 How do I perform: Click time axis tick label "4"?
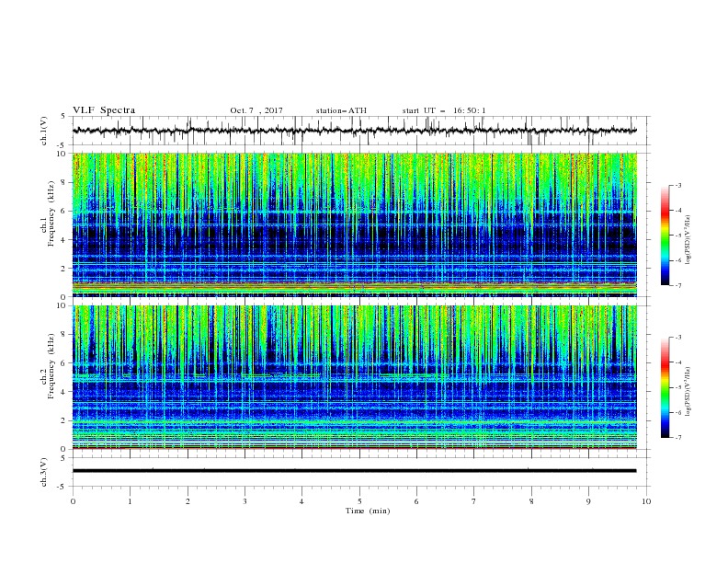301,501
